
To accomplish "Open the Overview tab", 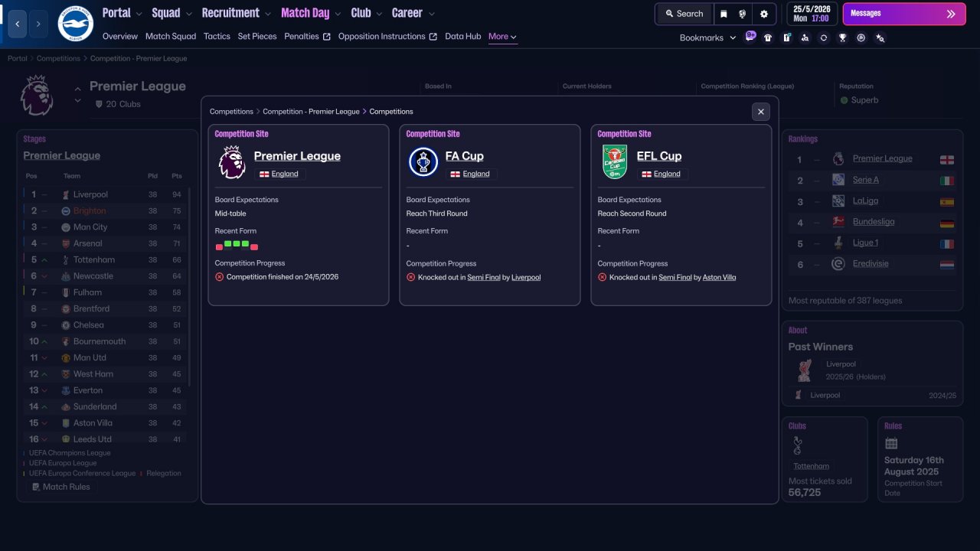I will pos(120,36).
